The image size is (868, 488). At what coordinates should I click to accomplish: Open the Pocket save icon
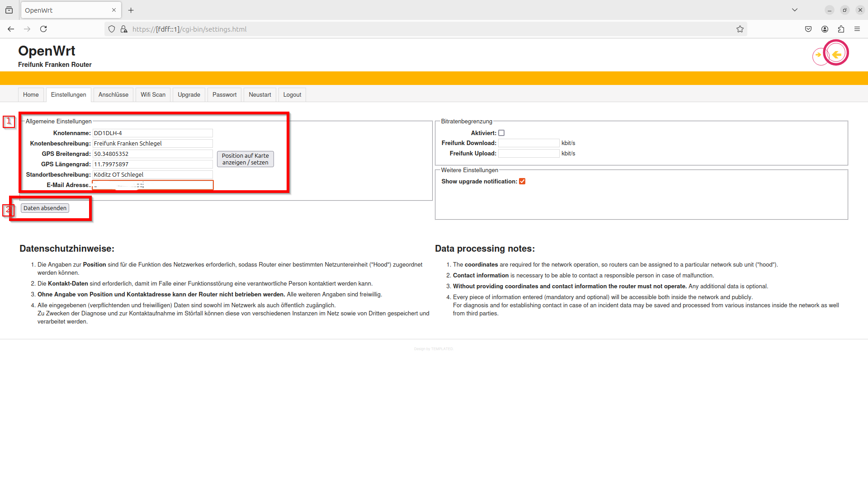(x=808, y=29)
